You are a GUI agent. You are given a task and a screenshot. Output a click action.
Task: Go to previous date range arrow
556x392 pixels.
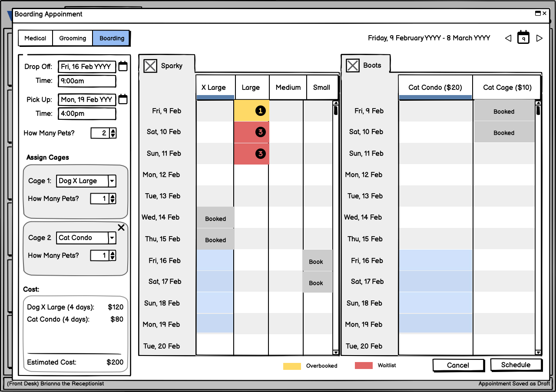508,38
